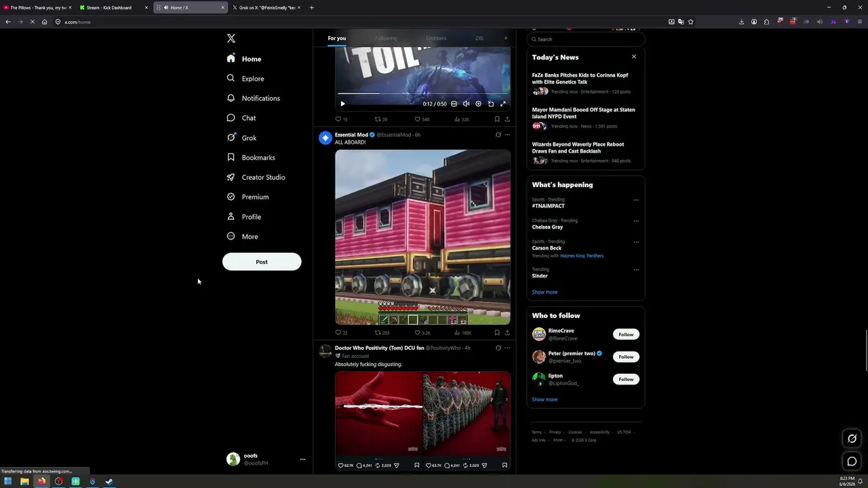Open the Firefox downloads panel
Viewport: 868px width, 488px height.
741,22
